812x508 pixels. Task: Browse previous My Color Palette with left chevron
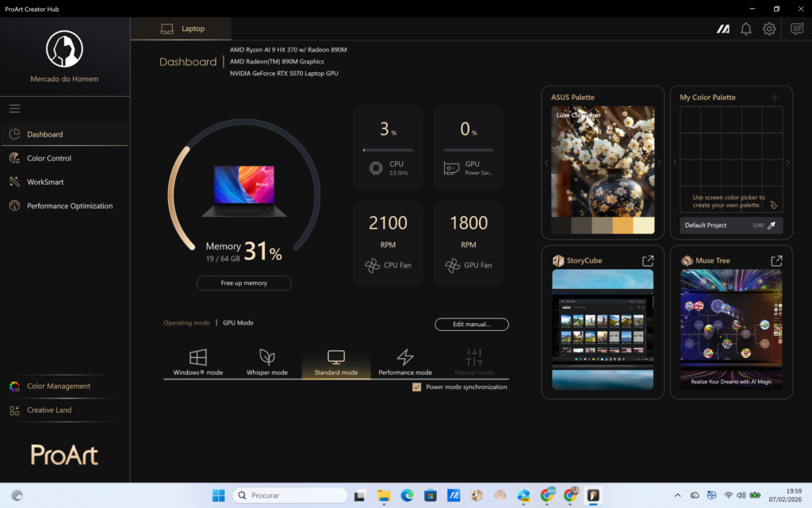[675, 162]
